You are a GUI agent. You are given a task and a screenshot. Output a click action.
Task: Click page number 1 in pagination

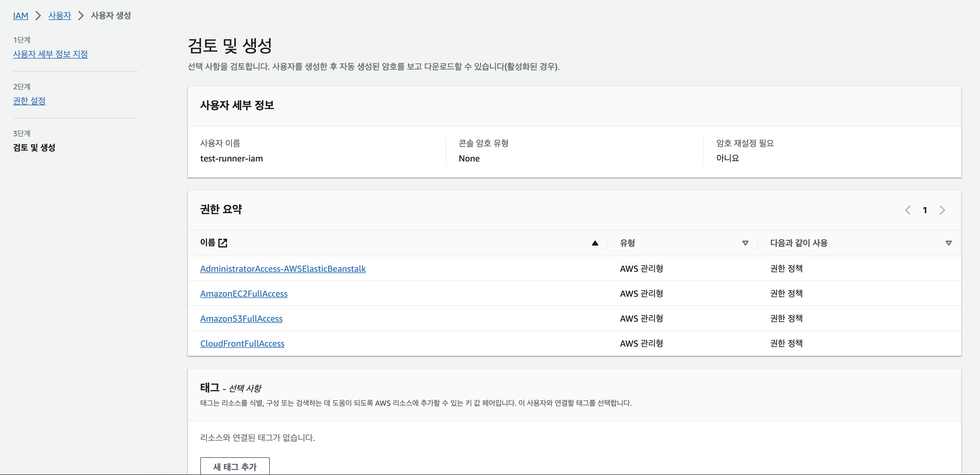(x=925, y=210)
